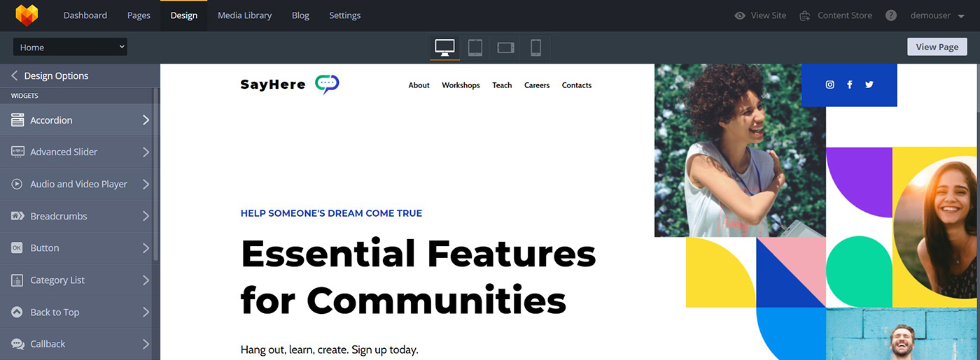
Task: Open the Blog menu
Action: pyautogui.click(x=300, y=15)
